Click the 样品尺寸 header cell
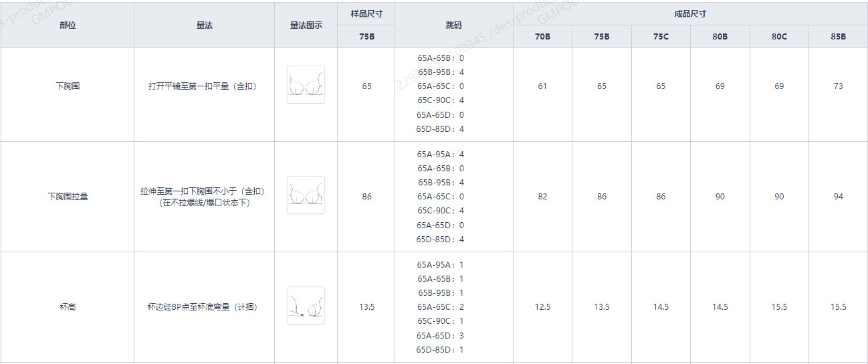The width and height of the screenshot is (868, 364). tap(366, 14)
